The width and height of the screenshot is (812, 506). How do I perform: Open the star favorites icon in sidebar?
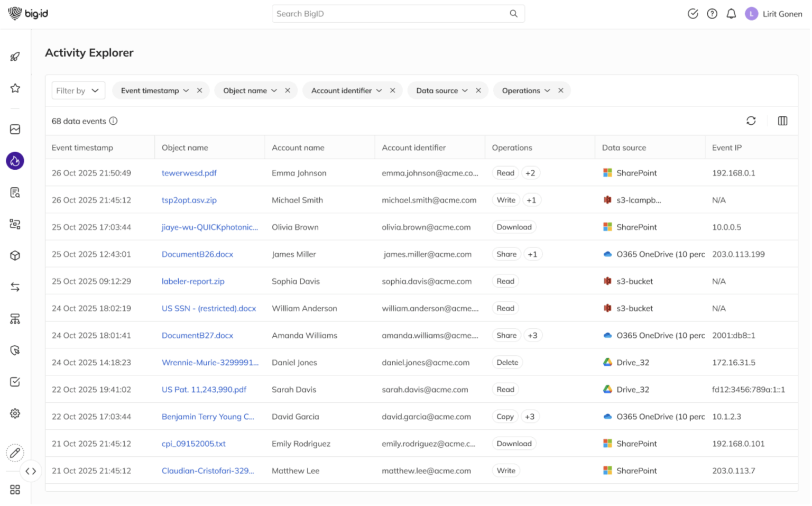tap(15, 88)
